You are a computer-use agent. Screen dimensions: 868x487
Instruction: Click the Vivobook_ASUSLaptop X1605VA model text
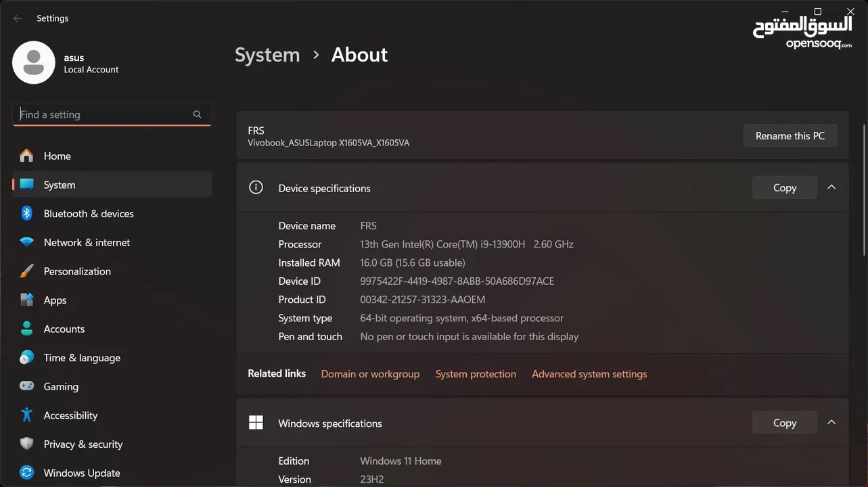pos(328,143)
